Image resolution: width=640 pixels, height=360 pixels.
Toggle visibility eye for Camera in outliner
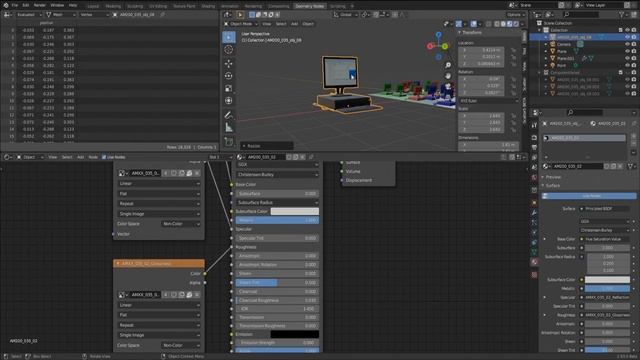click(x=627, y=44)
